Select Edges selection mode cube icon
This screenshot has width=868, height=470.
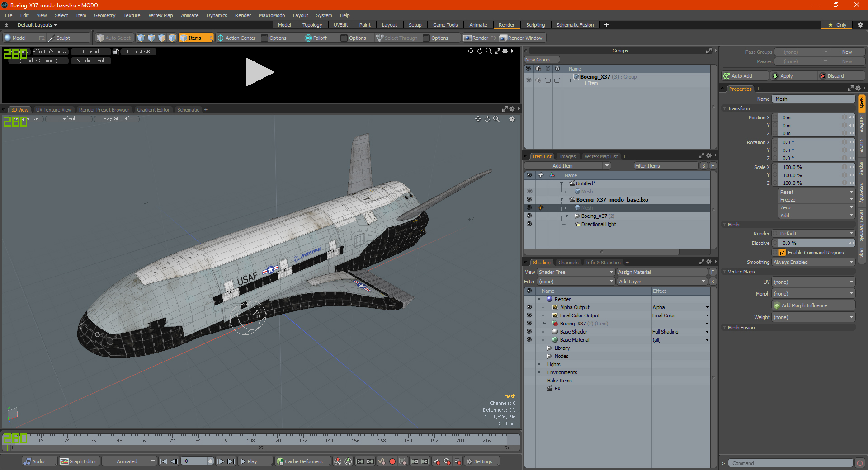[151, 38]
